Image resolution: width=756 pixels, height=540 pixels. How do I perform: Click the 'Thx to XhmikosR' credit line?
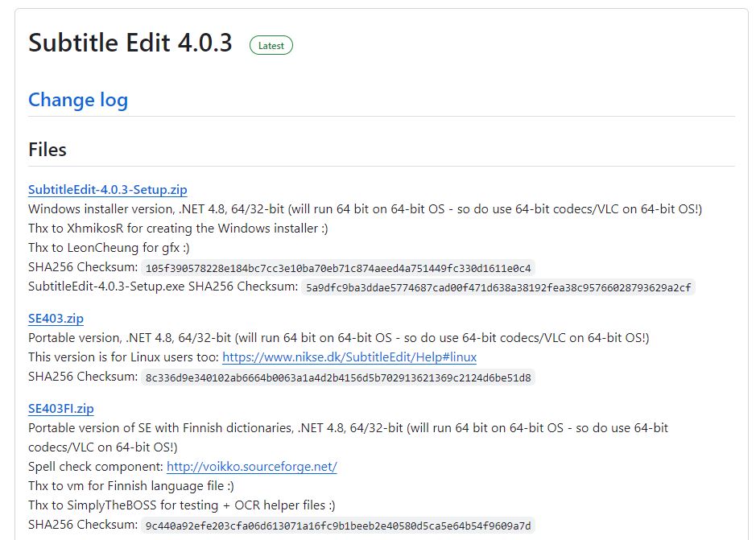pyautogui.click(x=178, y=229)
